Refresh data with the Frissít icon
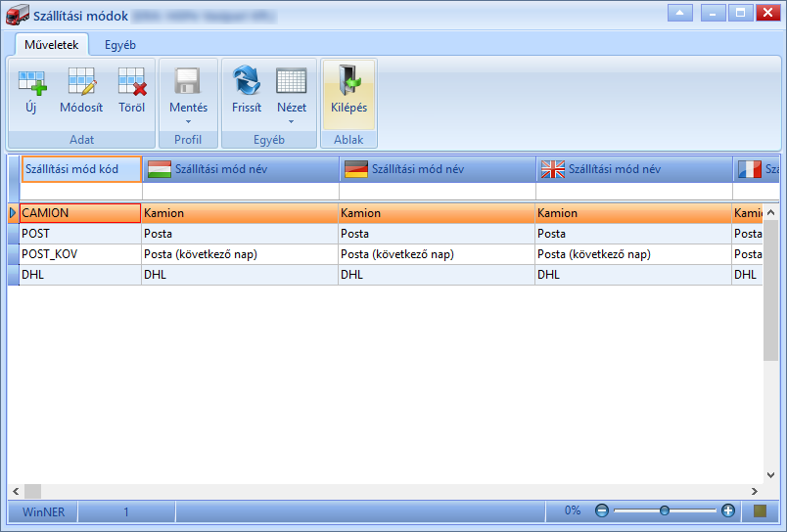787x532 pixels. (x=247, y=81)
